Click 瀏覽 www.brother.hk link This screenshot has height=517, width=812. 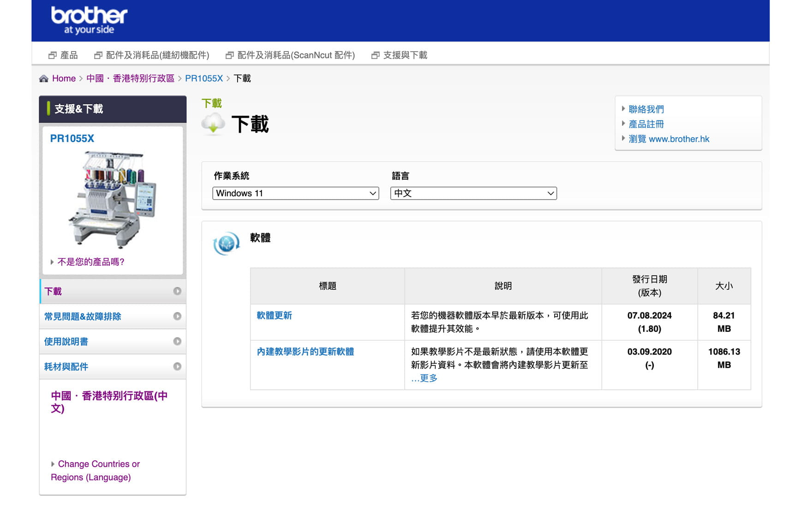point(669,139)
